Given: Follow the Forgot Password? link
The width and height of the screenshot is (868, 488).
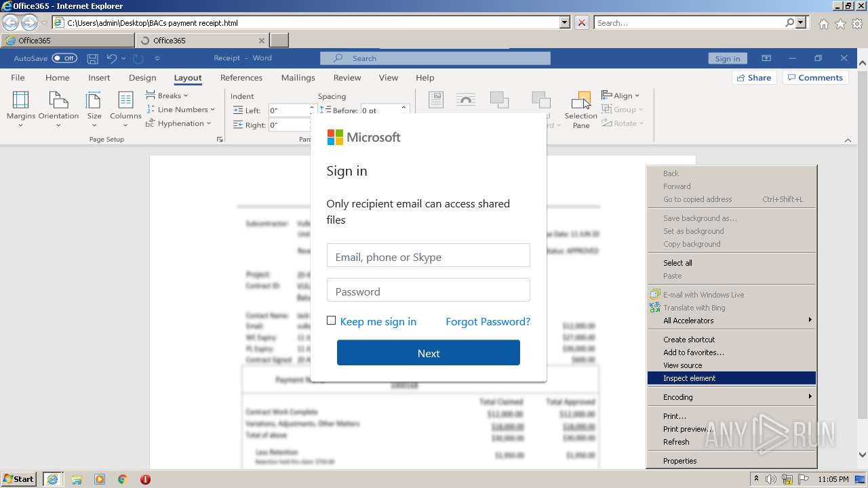Looking at the screenshot, I should [x=488, y=321].
